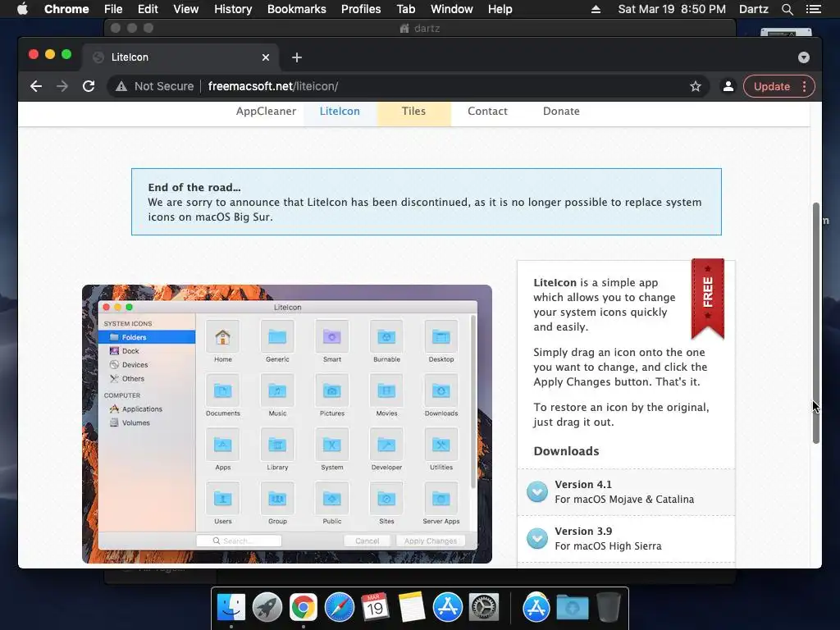Open the File menu
Screen dimensions: 840x630
point(113,9)
